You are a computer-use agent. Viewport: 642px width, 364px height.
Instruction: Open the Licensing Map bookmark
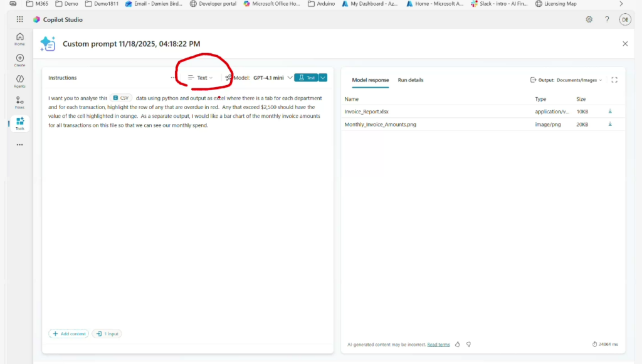(x=556, y=4)
